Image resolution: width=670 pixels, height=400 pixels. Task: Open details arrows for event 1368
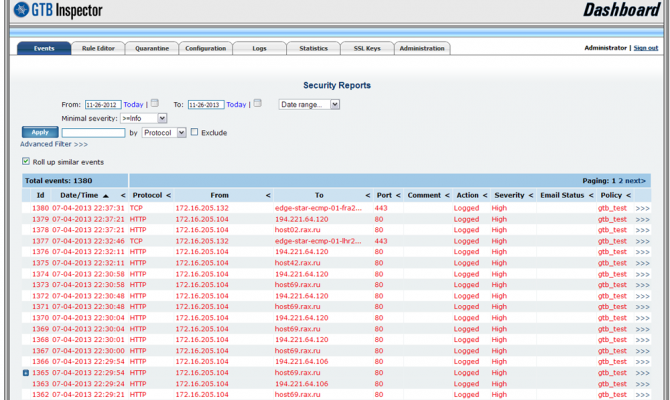click(642, 340)
